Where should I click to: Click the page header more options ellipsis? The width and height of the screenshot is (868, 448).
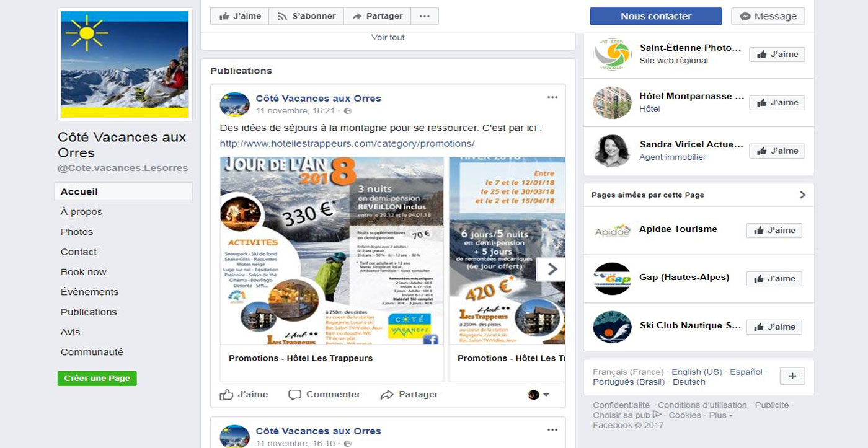[424, 16]
